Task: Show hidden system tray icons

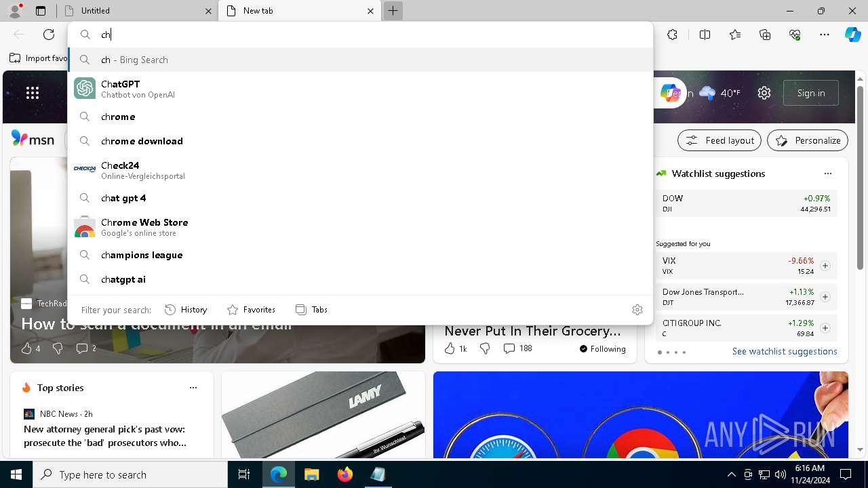Action: point(731,474)
